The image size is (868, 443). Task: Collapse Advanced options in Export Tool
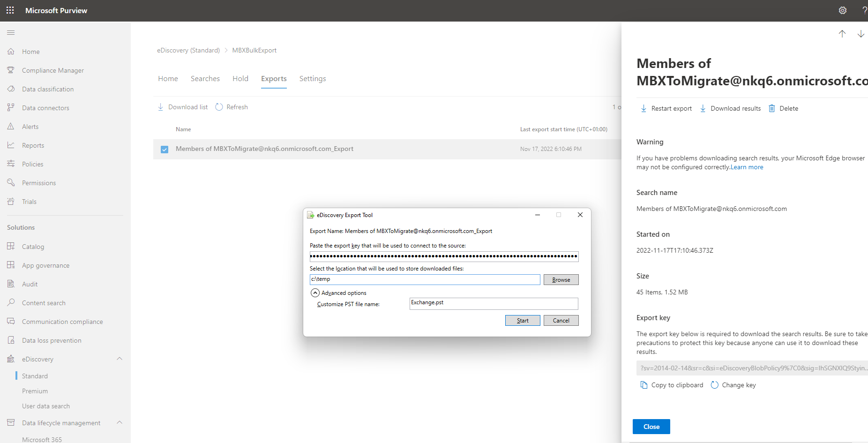315,293
